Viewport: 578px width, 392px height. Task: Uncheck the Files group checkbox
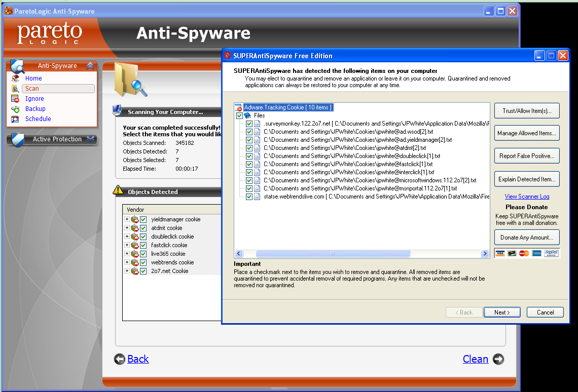tap(240, 115)
